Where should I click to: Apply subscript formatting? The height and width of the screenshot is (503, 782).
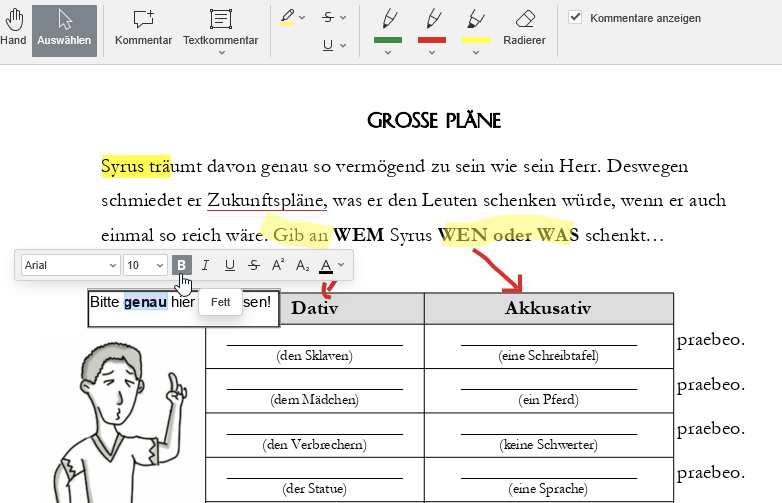coord(302,265)
